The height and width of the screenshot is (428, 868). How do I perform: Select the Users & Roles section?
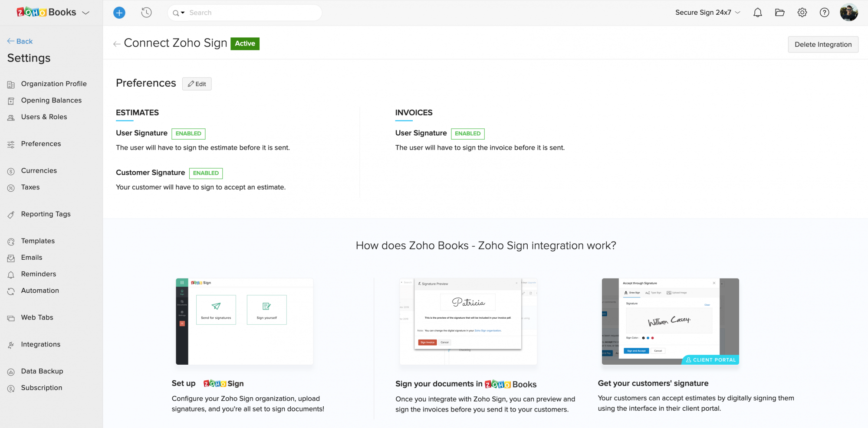(43, 117)
